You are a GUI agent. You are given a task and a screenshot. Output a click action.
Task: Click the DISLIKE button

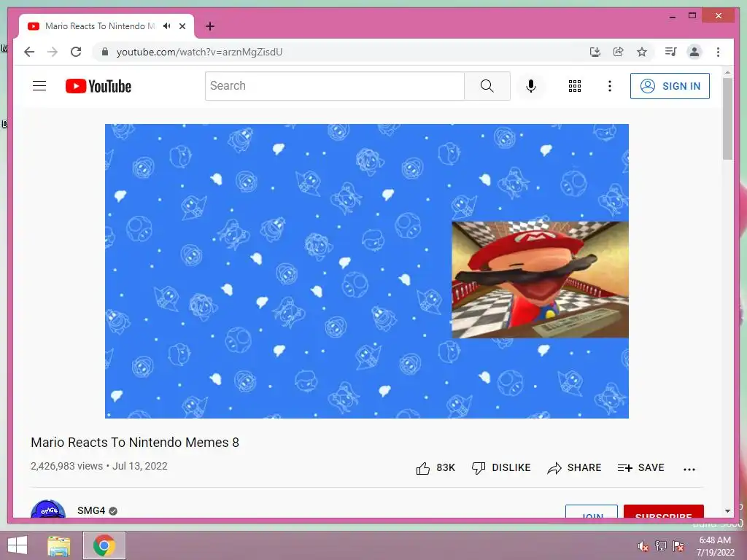click(x=501, y=467)
